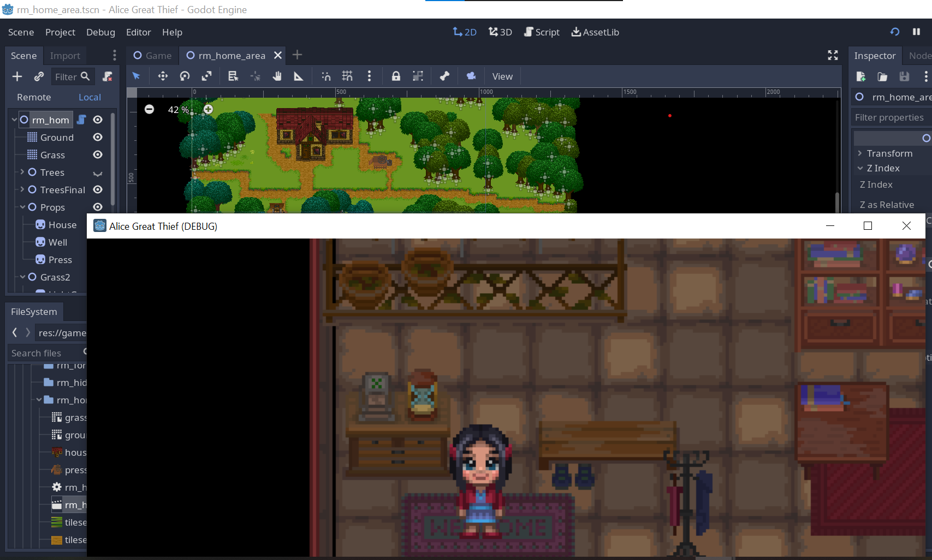The image size is (932, 560).
Task: Select the Move tool in toolbar
Action: point(163,76)
